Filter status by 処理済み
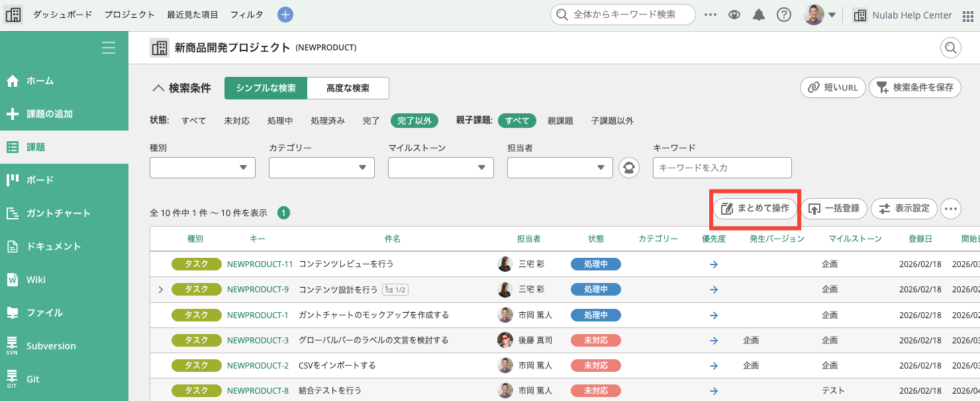This screenshot has height=401, width=980. [x=328, y=121]
